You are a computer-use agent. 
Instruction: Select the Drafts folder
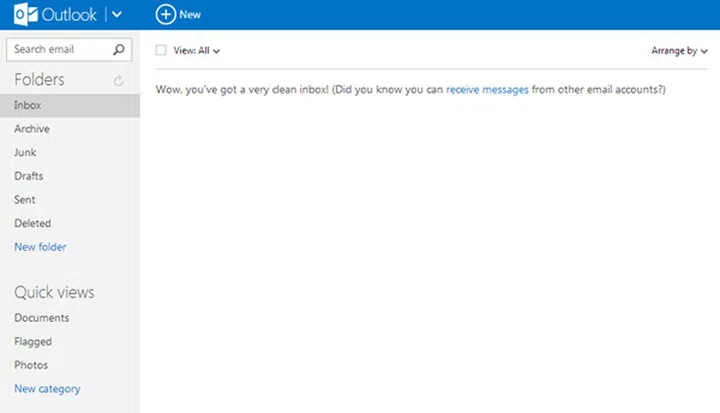pos(29,176)
